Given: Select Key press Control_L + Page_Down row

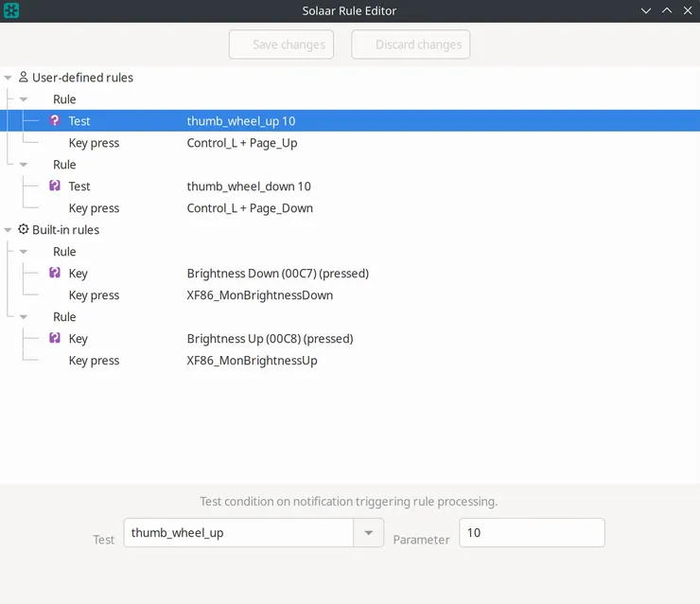Looking at the screenshot, I should (x=350, y=208).
